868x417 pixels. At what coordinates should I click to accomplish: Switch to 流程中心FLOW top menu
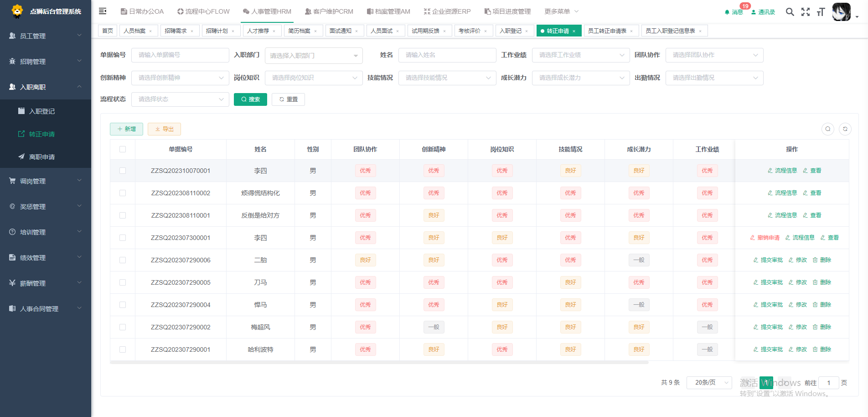tap(203, 11)
